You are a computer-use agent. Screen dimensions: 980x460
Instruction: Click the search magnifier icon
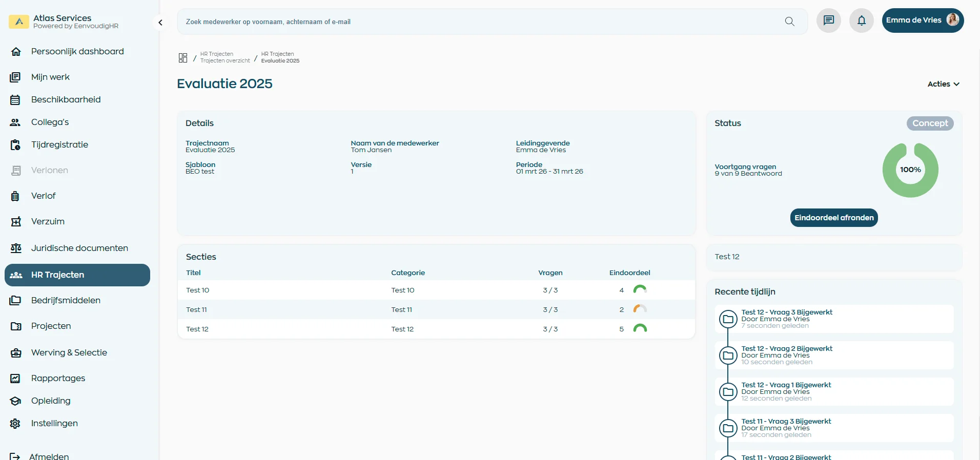pos(789,22)
